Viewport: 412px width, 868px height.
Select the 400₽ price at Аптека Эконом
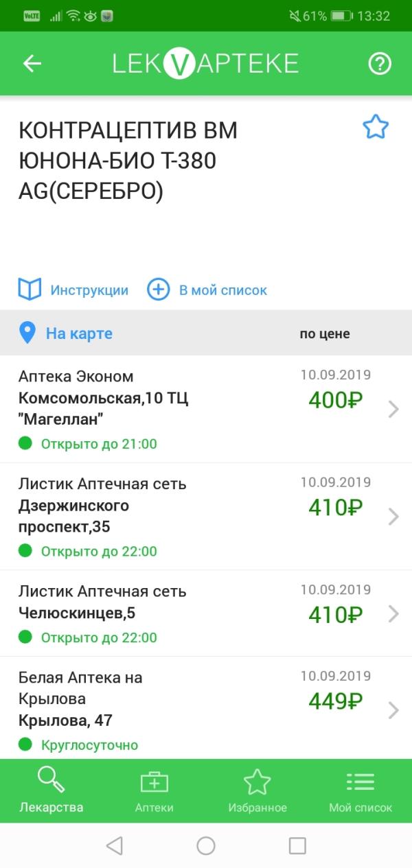(x=336, y=400)
